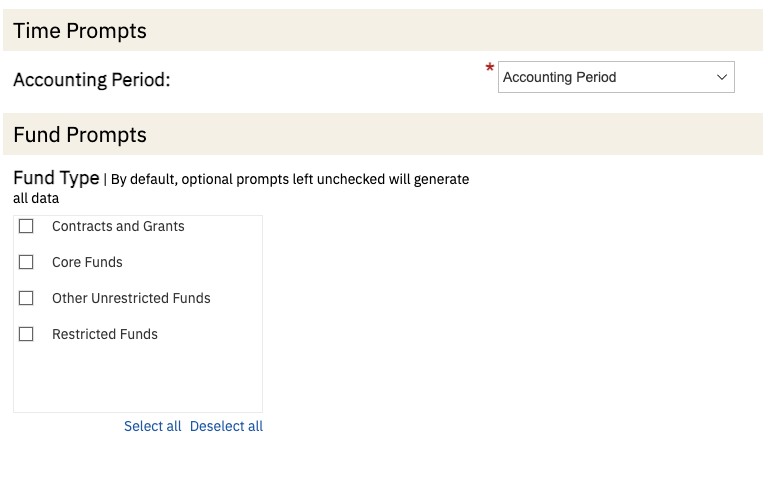Click the red required asterisk marker
This screenshot has width=763, height=480.
[490, 69]
